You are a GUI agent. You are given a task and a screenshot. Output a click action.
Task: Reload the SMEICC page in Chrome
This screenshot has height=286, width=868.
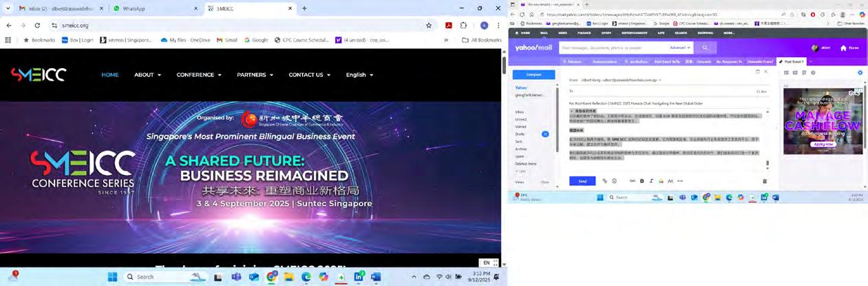(37, 25)
